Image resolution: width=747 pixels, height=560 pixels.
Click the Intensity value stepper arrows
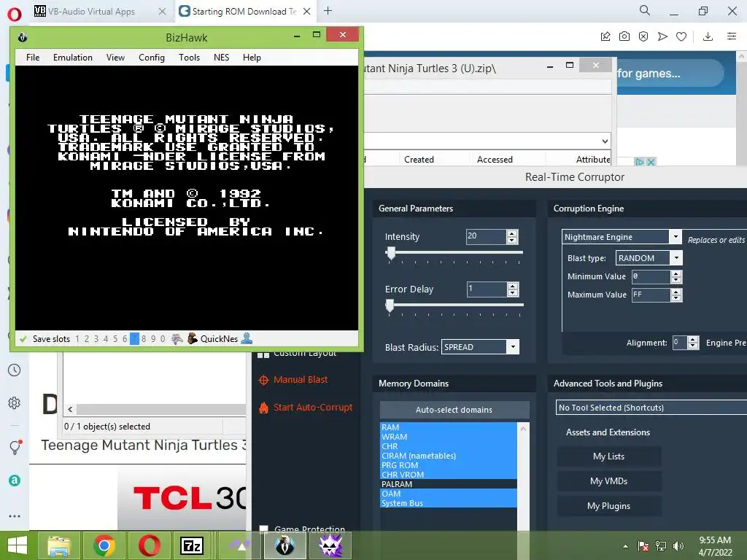pyautogui.click(x=512, y=237)
